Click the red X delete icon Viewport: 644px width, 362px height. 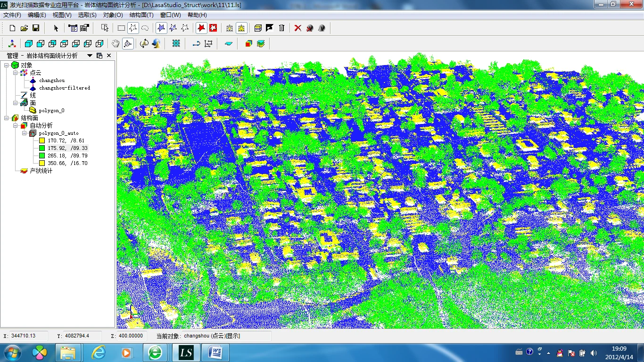click(x=297, y=28)
